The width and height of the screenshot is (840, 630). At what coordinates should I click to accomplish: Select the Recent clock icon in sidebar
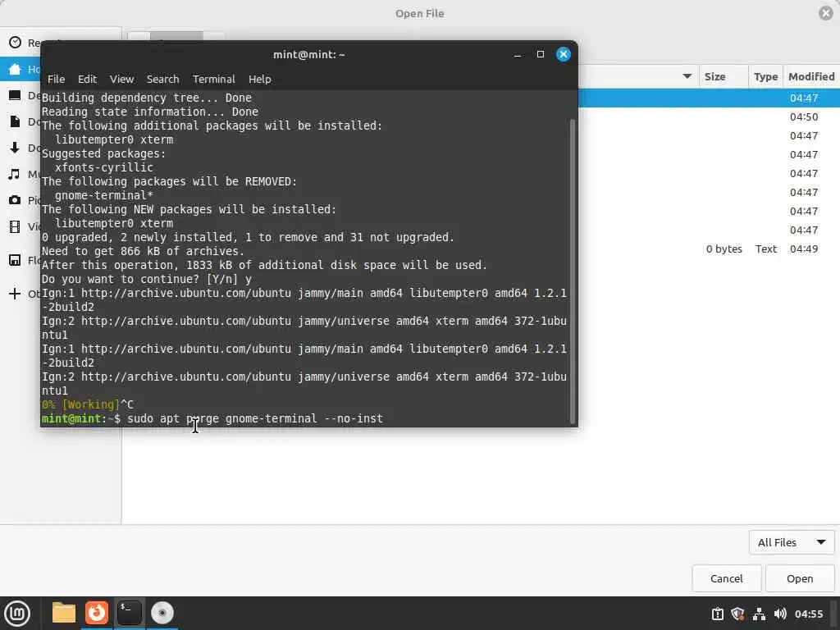pyautogui.click(x=15, y=43)
